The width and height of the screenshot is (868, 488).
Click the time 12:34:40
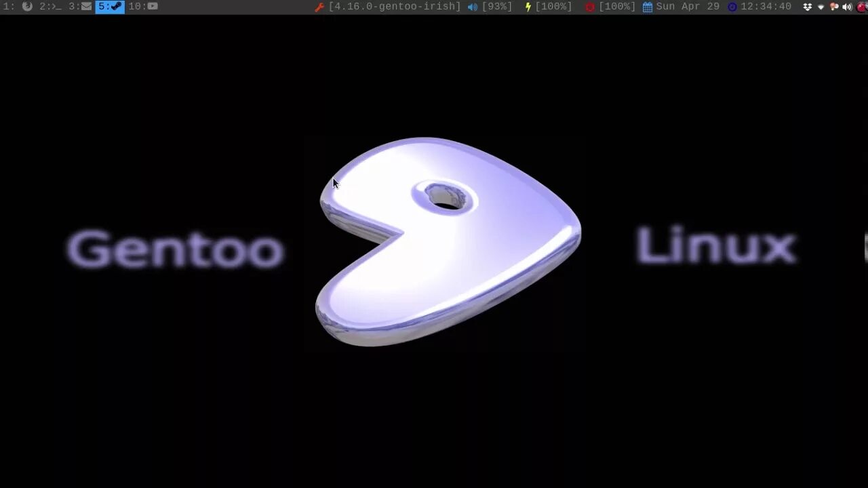(x=766, y=6)
